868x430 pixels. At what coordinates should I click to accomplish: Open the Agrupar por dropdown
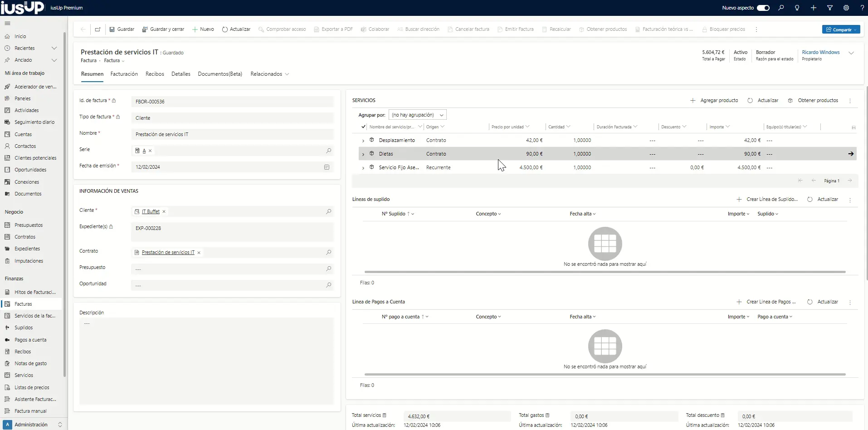(417, 115)
